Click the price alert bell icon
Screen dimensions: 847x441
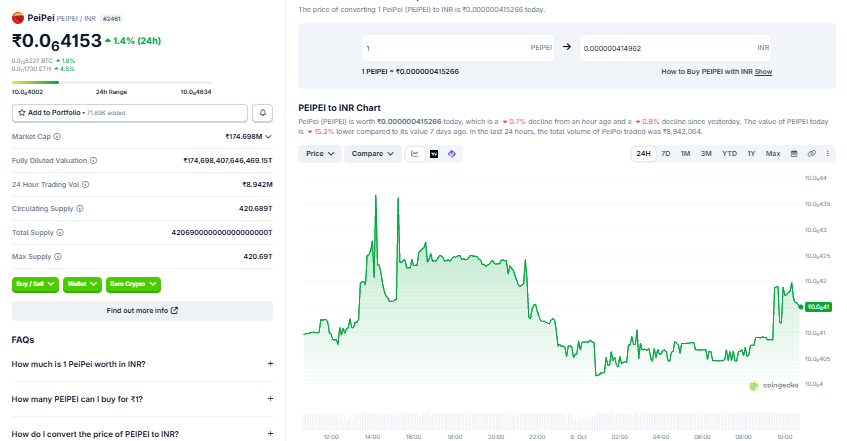click(263, 113)
